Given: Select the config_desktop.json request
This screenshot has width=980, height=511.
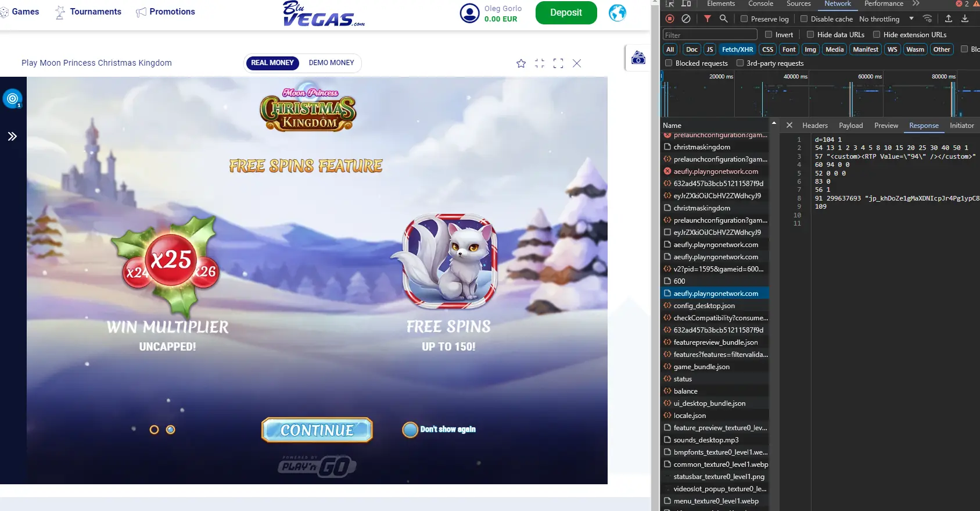Looking at the screenshot, I should pos(716,306).
